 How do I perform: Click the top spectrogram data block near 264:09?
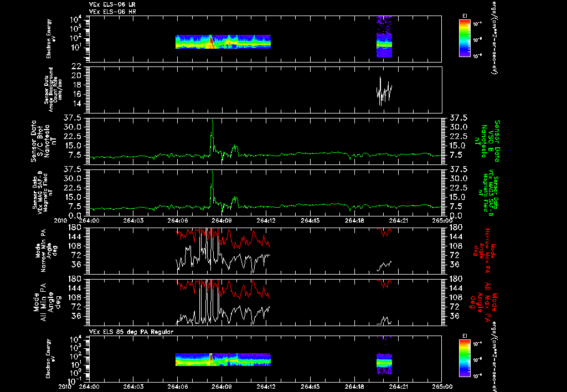click(x=223, y=42)
